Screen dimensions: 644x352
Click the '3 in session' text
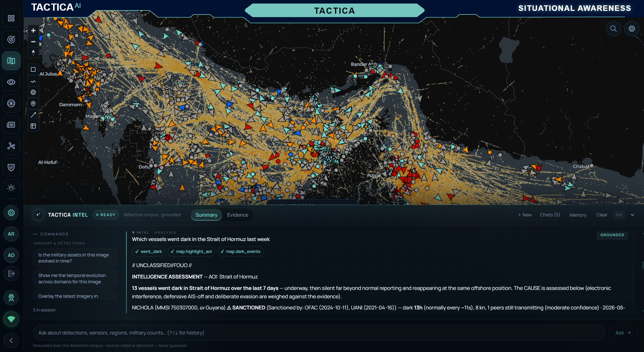click(x=44, y=310)
